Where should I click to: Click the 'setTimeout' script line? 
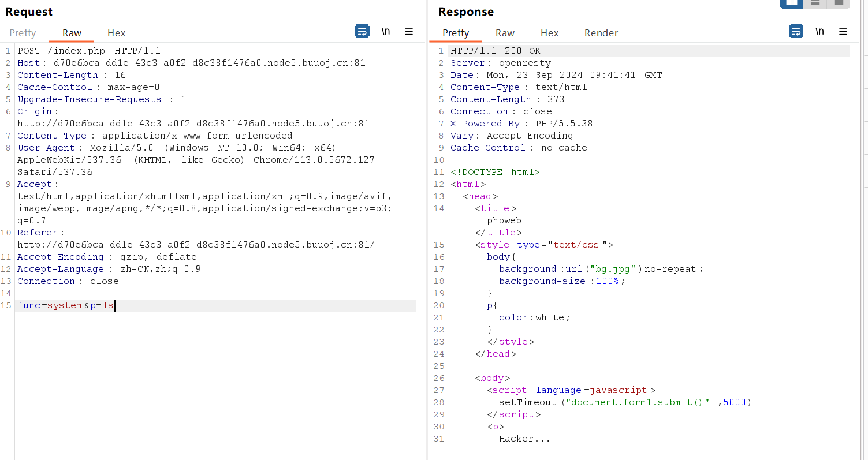625,402
